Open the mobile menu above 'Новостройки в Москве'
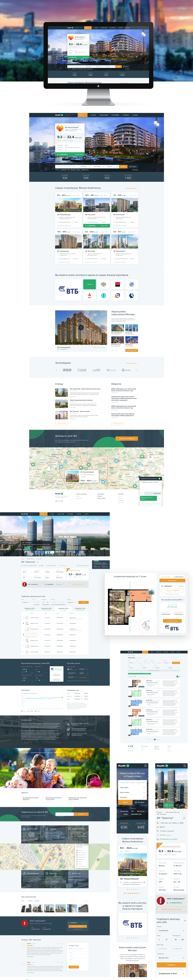Screen dimensions: 193x980 coord(145,765)
